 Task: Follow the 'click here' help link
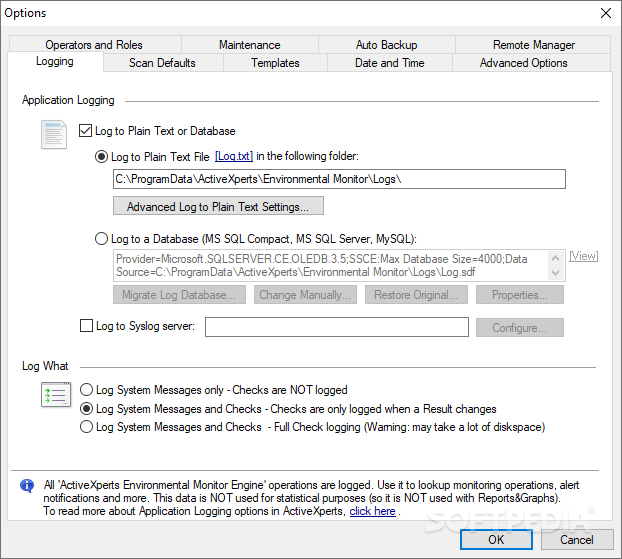[372, 511]
